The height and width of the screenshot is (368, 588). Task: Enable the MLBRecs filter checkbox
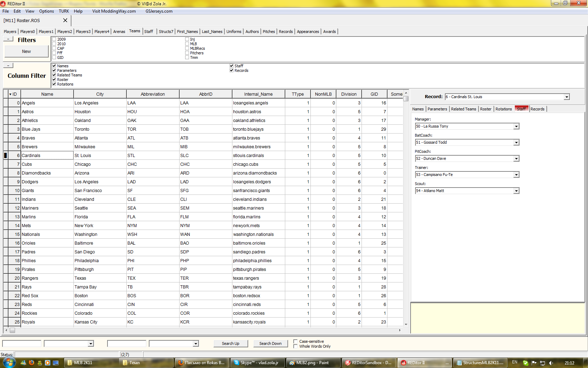(x=187, y=48)
